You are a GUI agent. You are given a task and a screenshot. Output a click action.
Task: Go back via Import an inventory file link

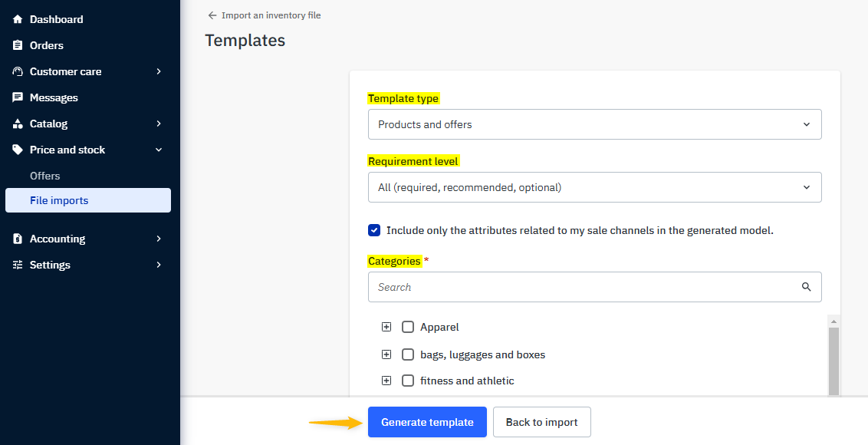click(265, 15)
